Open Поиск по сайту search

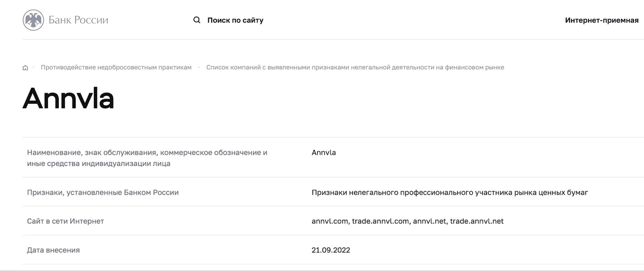click(235, 20)
